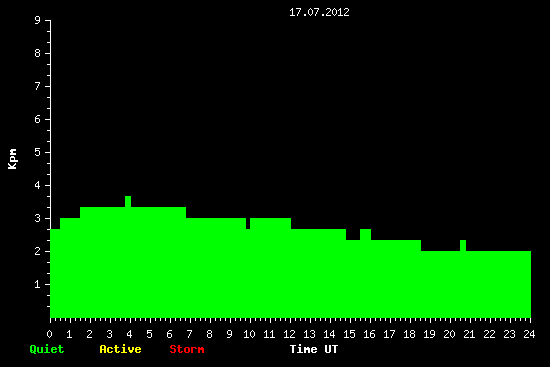Click the Y-axis value 7

tap(38, 86)
